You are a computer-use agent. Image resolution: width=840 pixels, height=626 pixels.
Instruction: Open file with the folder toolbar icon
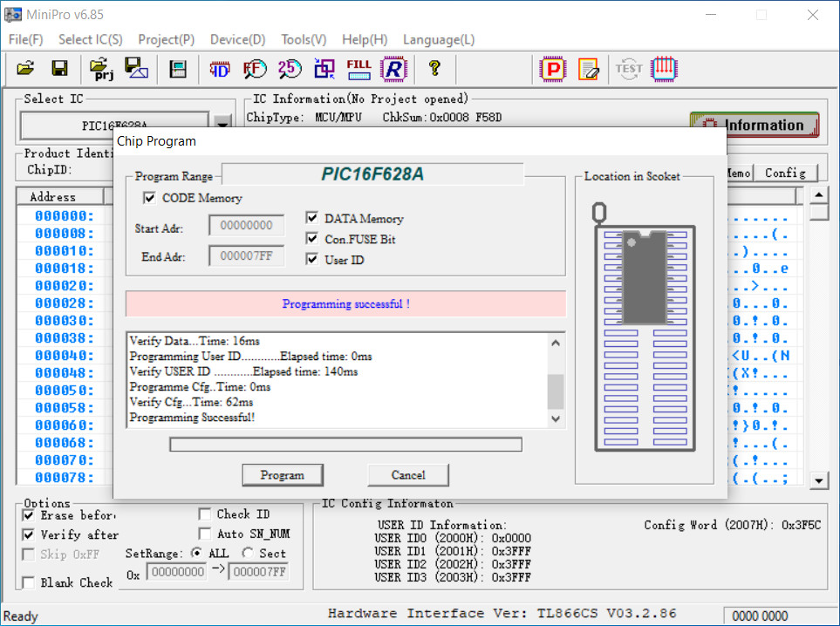[24, 69]
